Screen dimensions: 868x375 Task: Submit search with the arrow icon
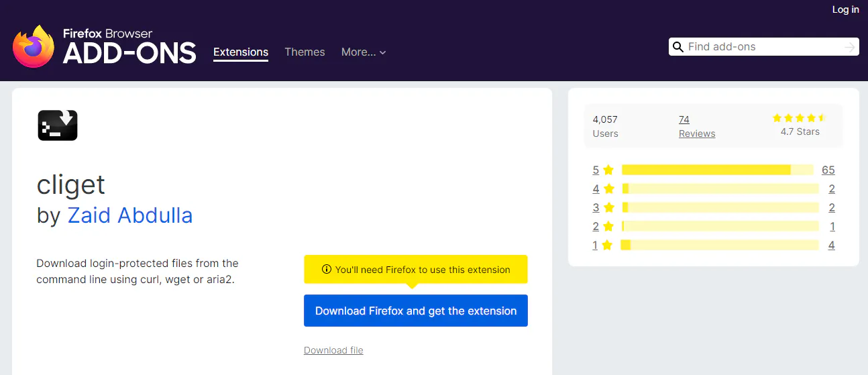pos(850,47)
